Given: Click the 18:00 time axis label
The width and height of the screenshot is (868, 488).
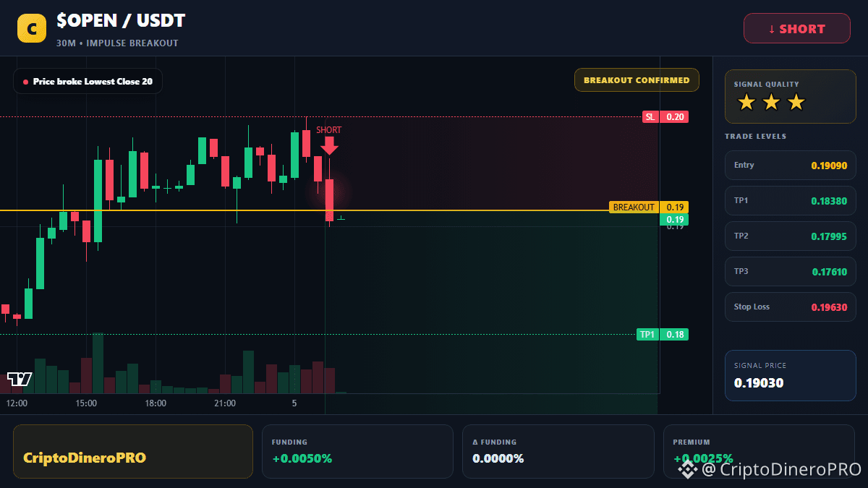Looking at the screenshot, I should point(156,403).
